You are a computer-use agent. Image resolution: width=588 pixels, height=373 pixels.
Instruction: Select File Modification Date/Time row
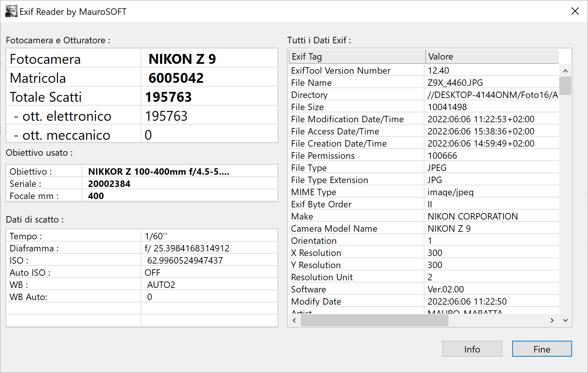[424, 119]
